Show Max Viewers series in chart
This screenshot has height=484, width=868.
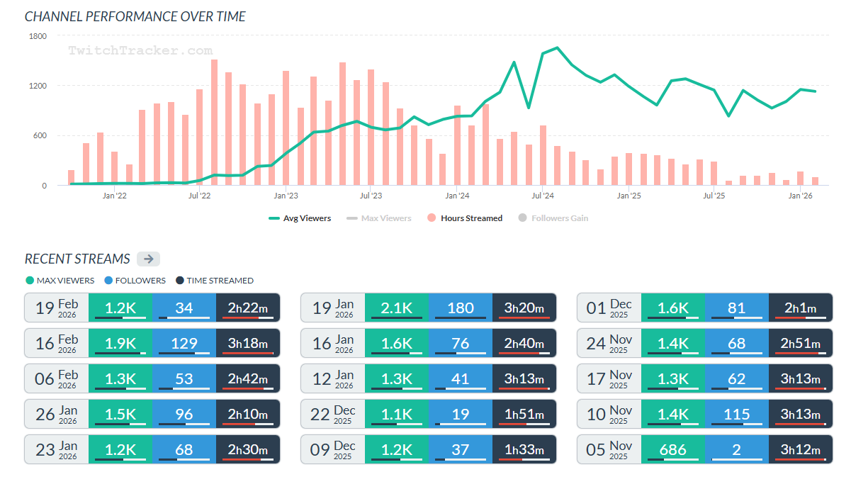[x=379, y=218]
